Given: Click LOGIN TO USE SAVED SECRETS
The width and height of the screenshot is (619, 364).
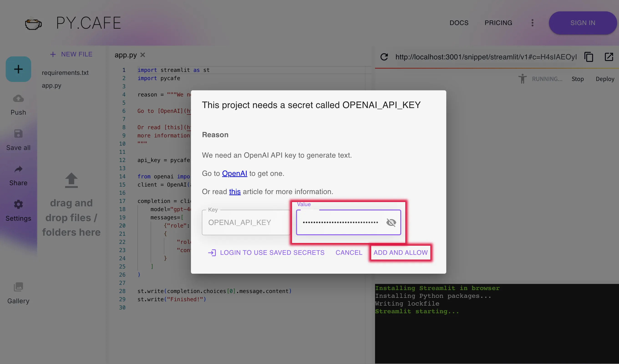Looking at the screenshot, I should (266, 253).
